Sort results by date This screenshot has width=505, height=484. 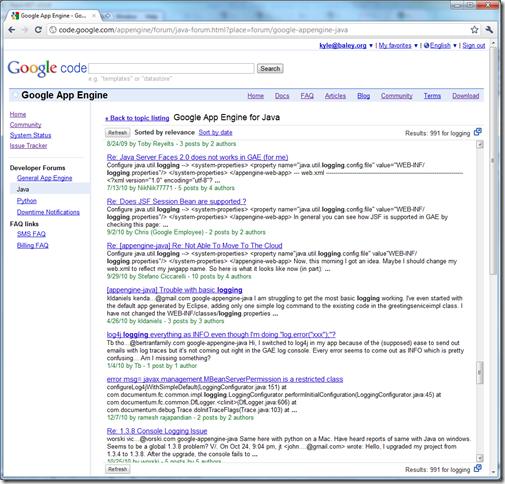[215, 132]
